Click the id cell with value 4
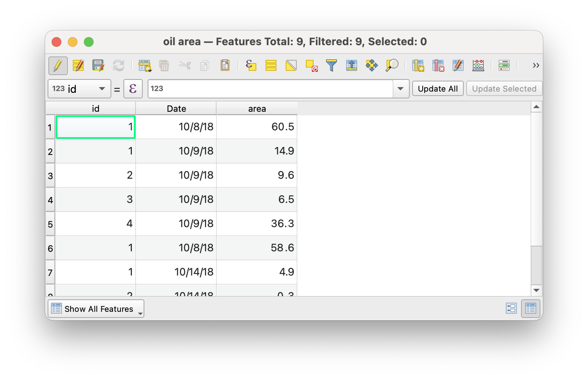 point(96,224)
